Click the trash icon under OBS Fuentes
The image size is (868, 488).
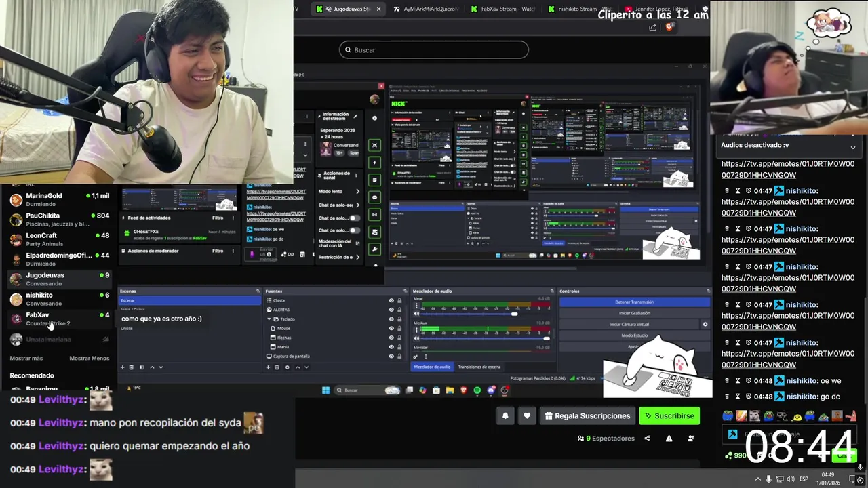tap(277, 367)
